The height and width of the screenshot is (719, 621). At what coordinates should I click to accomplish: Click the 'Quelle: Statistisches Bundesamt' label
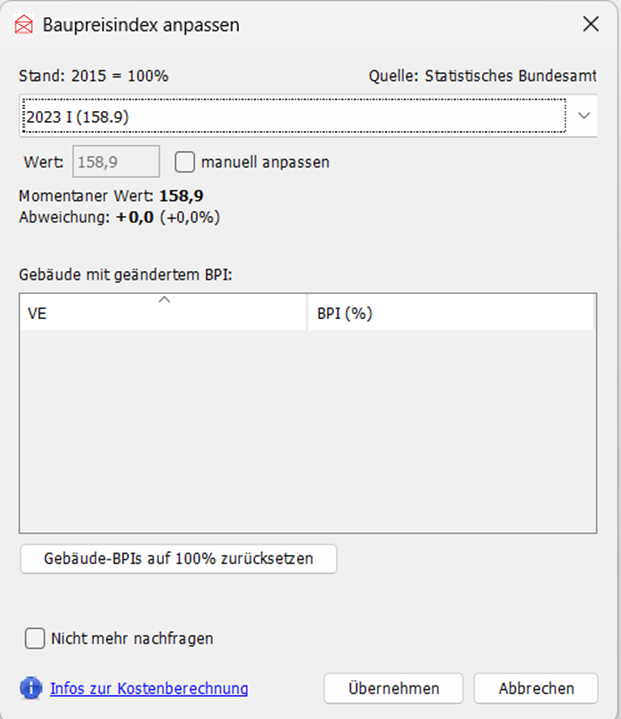482,77
